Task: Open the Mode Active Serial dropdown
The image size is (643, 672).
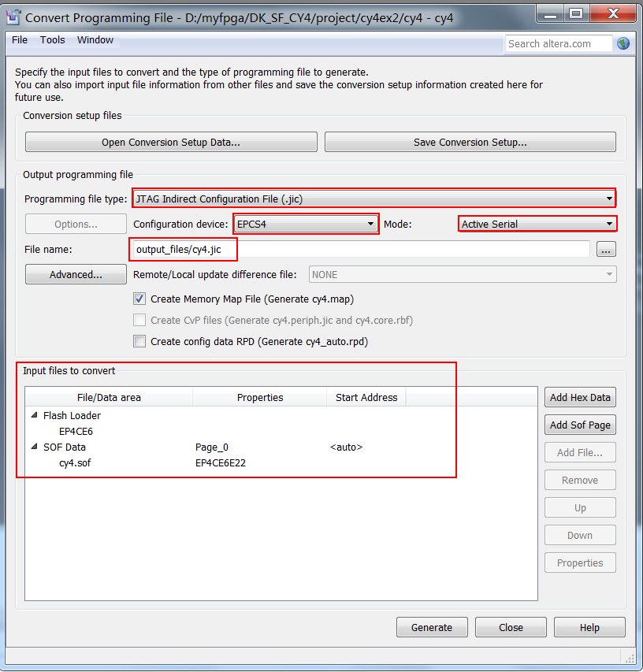Action: (x=537, y=225)
